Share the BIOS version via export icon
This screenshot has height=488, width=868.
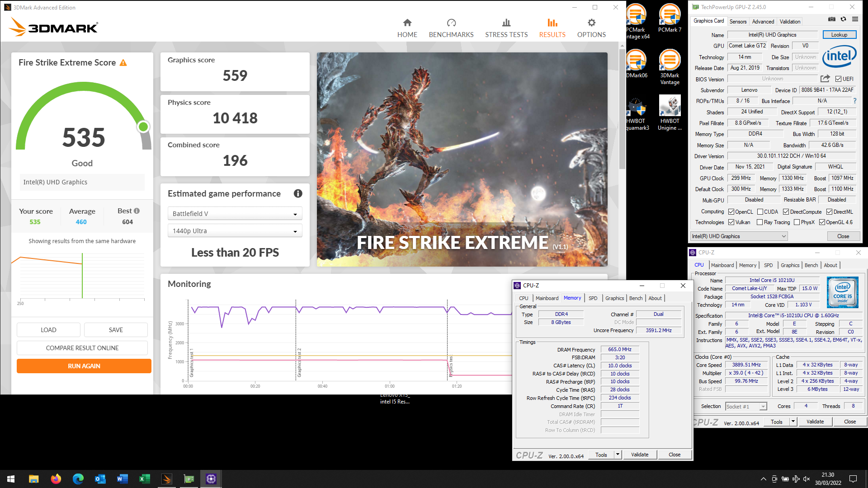tap(825, 79)
